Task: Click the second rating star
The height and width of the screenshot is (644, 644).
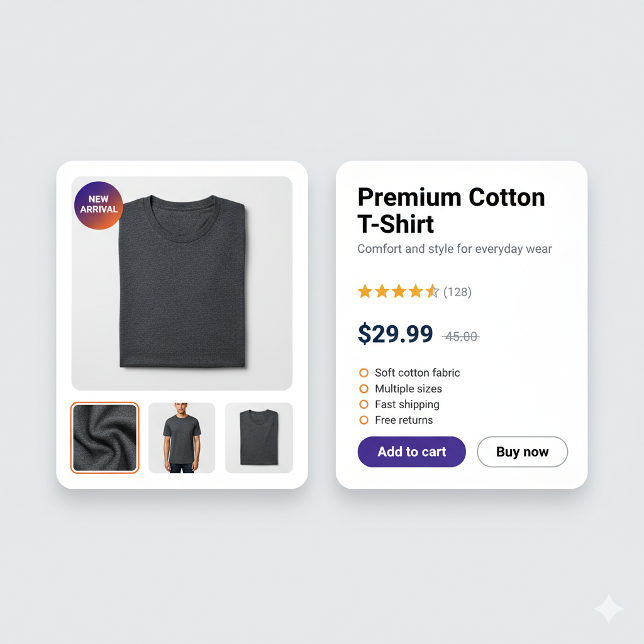Action: 382,291
